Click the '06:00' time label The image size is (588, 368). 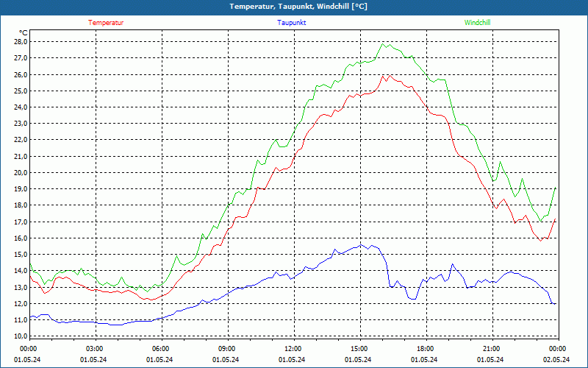(161, 349)
